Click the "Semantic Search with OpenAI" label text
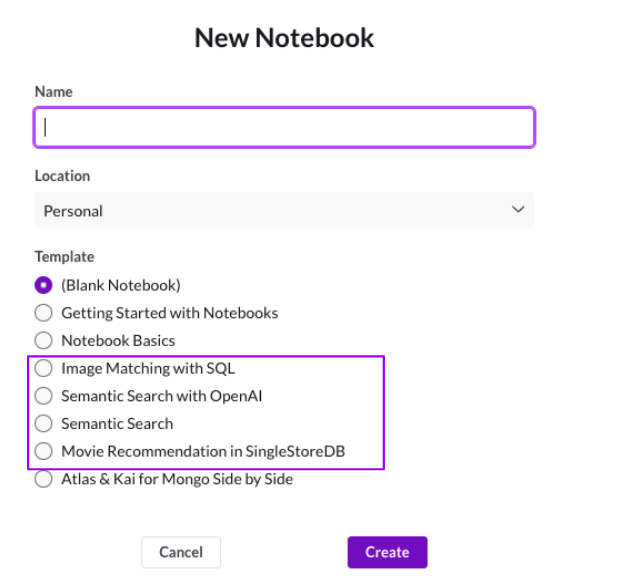 point(161,396)
